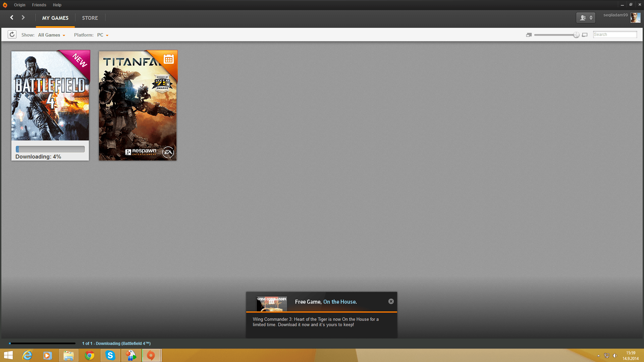Viewport: 644px width, 362px height.
Task: Go back with the left arrow
Action: click(x=12, y=17)
